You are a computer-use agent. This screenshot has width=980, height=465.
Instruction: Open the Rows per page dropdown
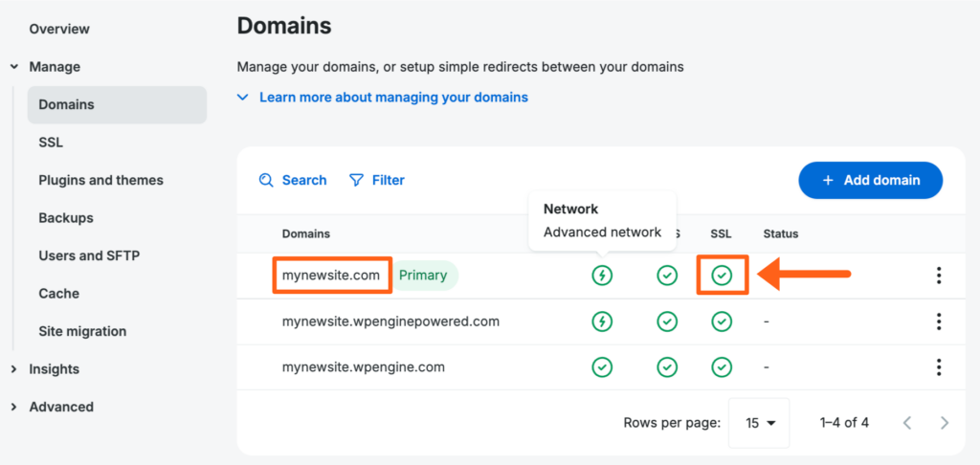759,423
